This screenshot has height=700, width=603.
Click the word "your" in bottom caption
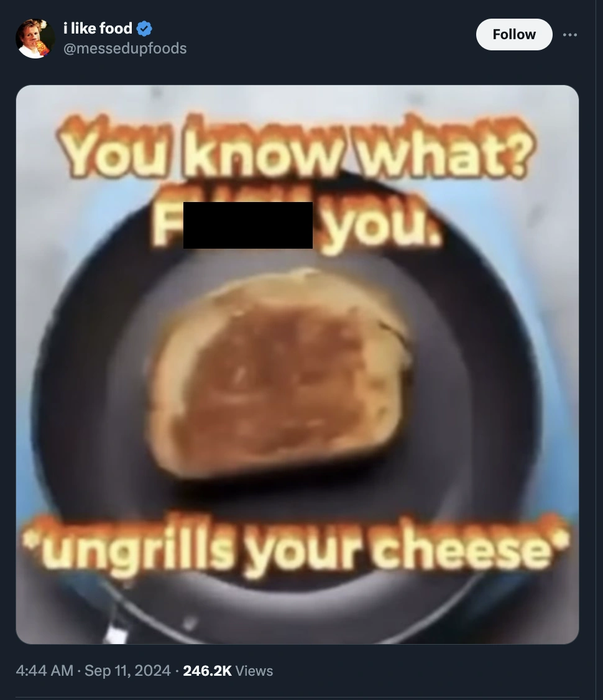point(301,550)
